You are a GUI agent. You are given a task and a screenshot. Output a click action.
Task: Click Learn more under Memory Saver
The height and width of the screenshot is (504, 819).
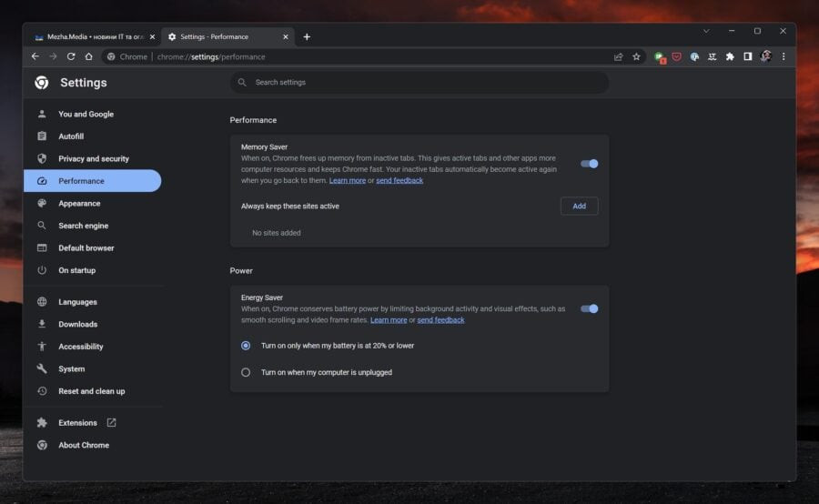point(348,180)
